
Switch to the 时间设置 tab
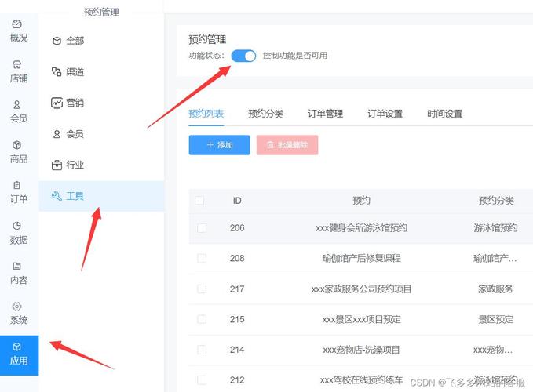coord(444,114)
